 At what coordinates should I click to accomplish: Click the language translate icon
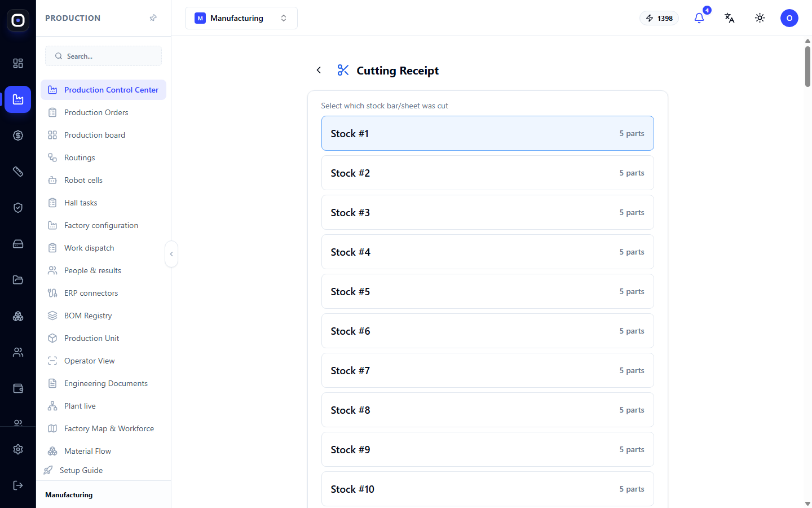click(730, 18)
